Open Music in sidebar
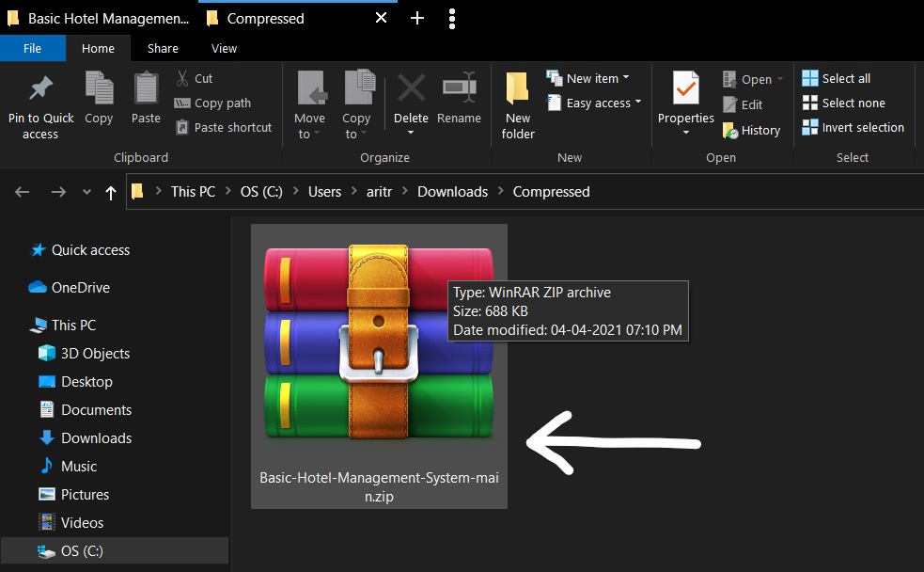The height and width of the screenshot is (572, 924). tap(69, 467)
